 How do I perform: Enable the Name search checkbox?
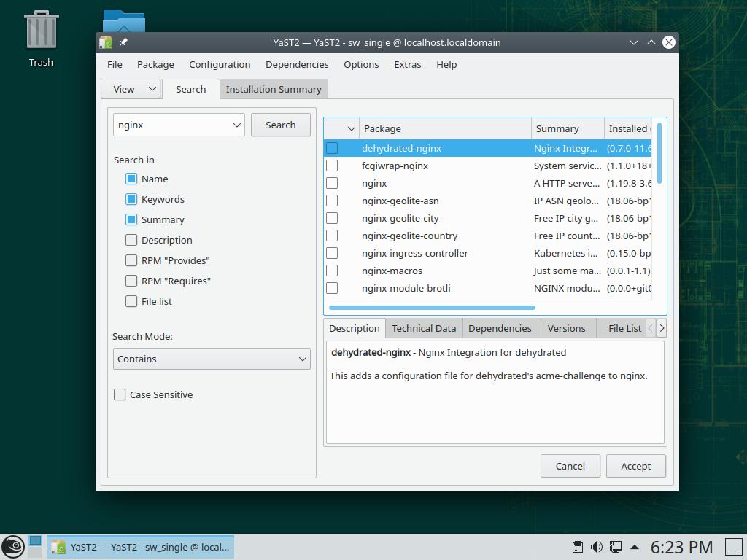(x=131, y=179)
